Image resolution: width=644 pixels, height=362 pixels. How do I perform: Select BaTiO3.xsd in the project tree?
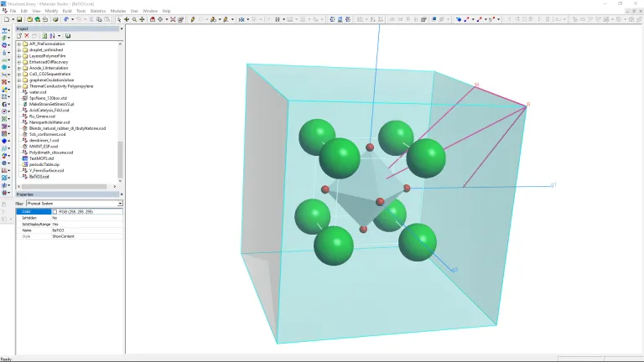point(39,177)
